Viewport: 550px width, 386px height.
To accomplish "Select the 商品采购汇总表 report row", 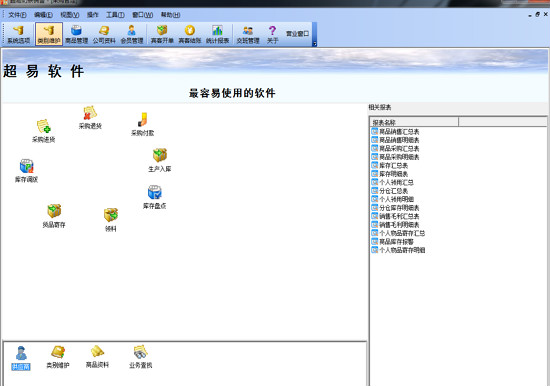I will pos(395,148).
